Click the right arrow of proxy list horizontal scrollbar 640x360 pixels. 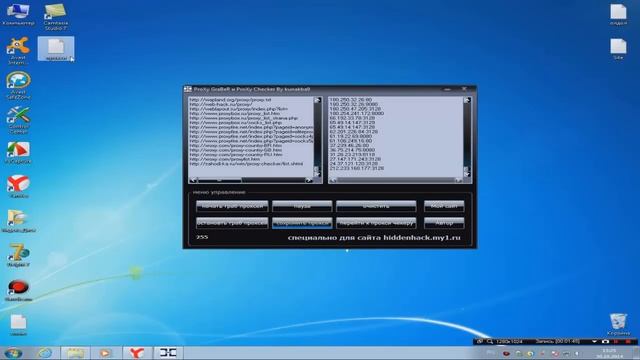click(x=459, y=180)
